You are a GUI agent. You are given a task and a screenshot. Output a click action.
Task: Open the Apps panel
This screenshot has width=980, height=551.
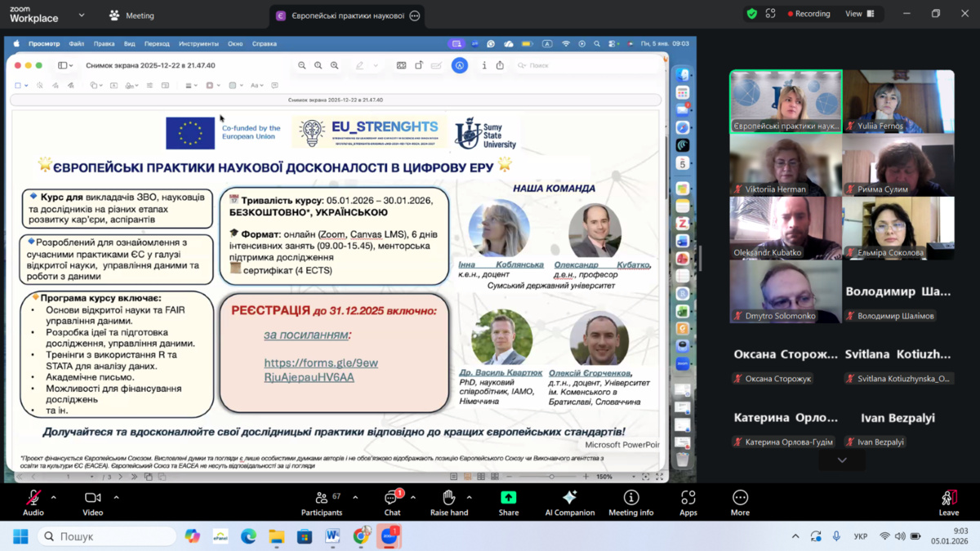[688, 501]
